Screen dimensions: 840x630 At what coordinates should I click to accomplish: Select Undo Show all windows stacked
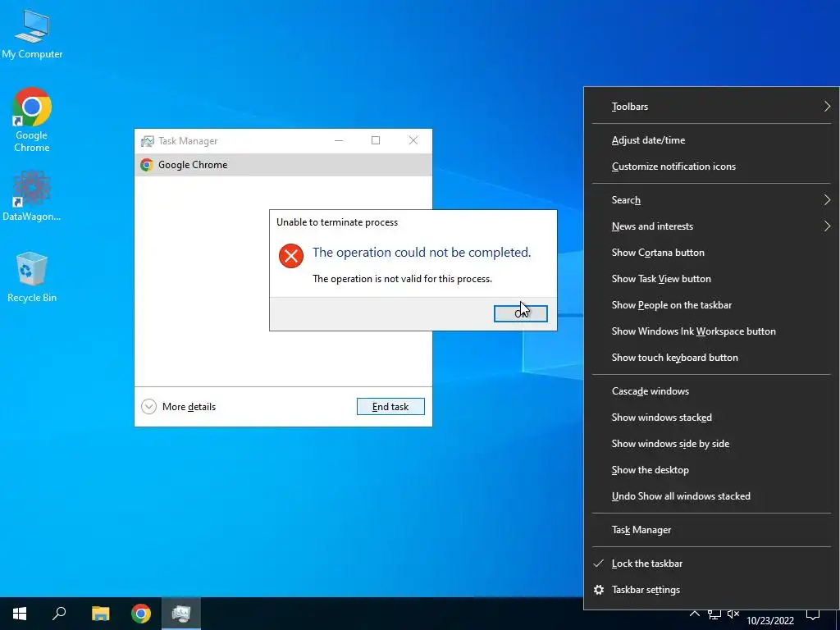point(711,496)
